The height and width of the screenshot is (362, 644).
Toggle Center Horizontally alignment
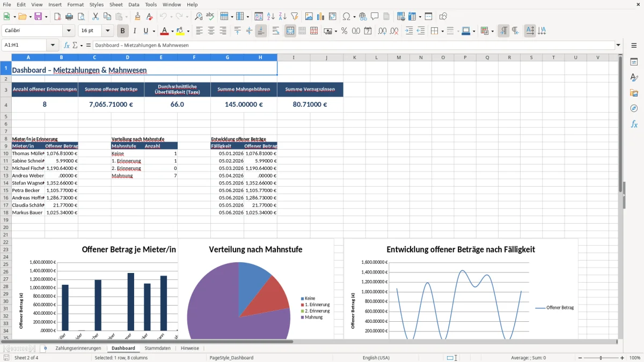(211, 31)
